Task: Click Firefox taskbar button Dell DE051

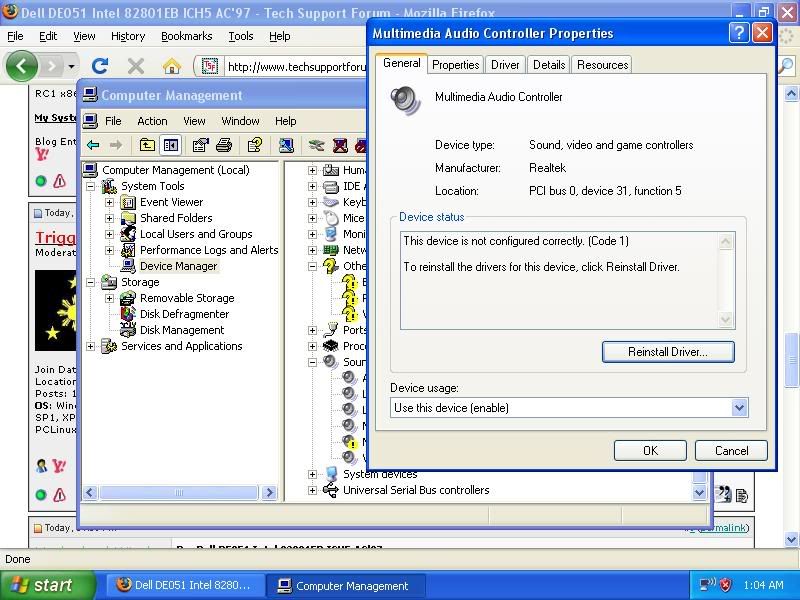Action: tap(185, 585)
